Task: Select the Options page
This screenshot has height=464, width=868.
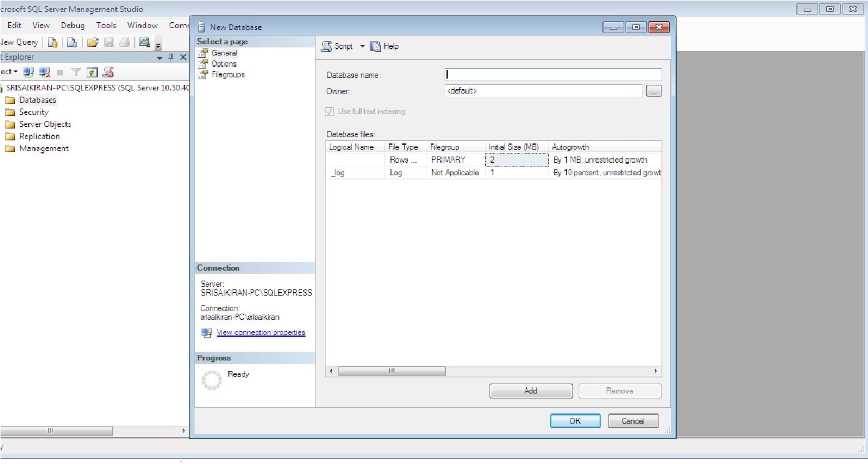Action: click(224, 64)
